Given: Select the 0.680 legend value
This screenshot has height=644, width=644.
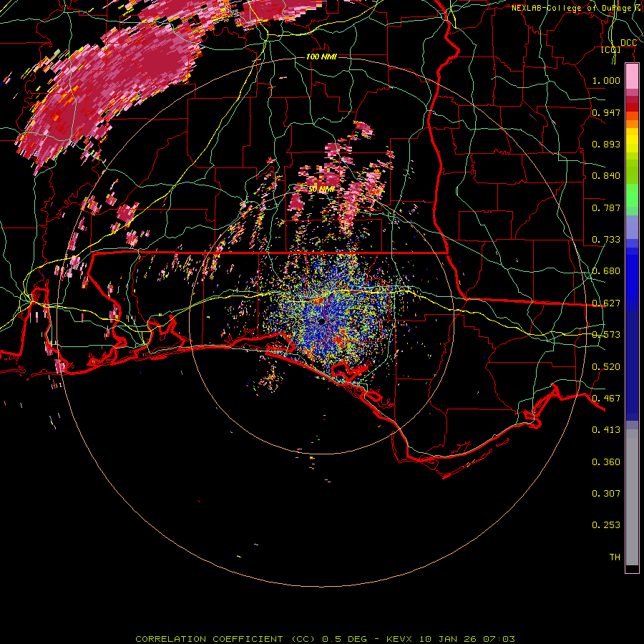Looking at the screenshot, I should 606,271.
